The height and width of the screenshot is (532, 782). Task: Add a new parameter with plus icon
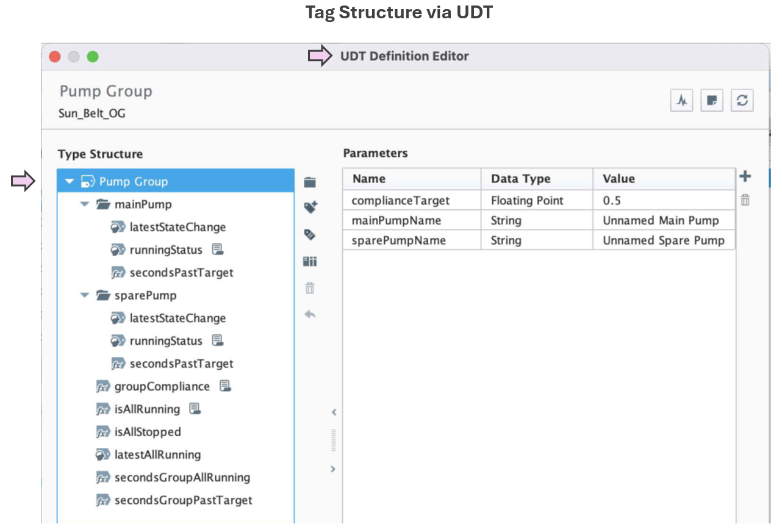point(745,177)
